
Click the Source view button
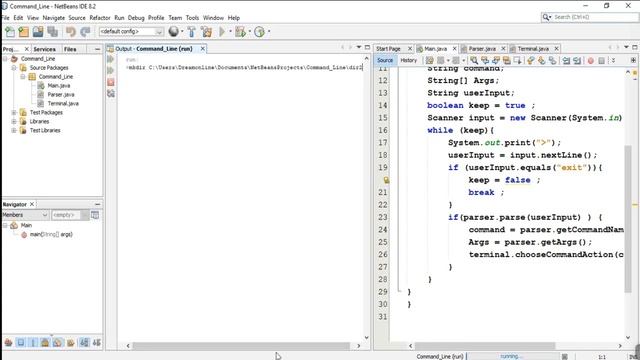[x=385, y=60]
